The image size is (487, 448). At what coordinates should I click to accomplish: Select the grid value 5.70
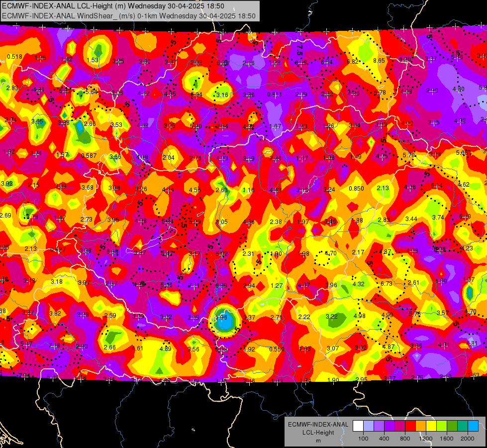pos(409,155)
